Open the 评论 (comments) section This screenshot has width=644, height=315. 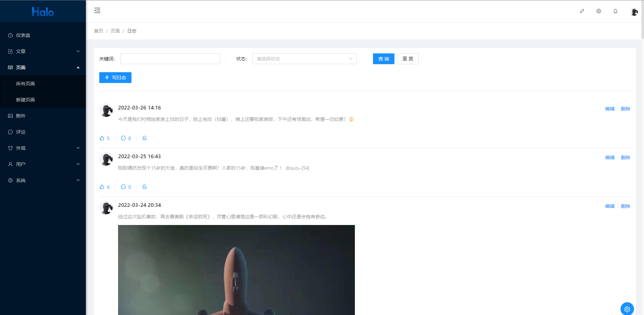(20, 132)
